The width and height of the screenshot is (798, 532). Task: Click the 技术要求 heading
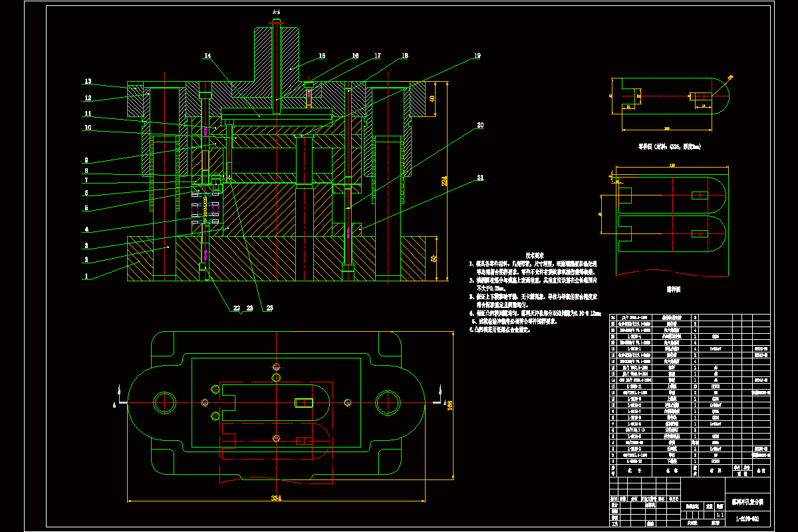(535, 255)
